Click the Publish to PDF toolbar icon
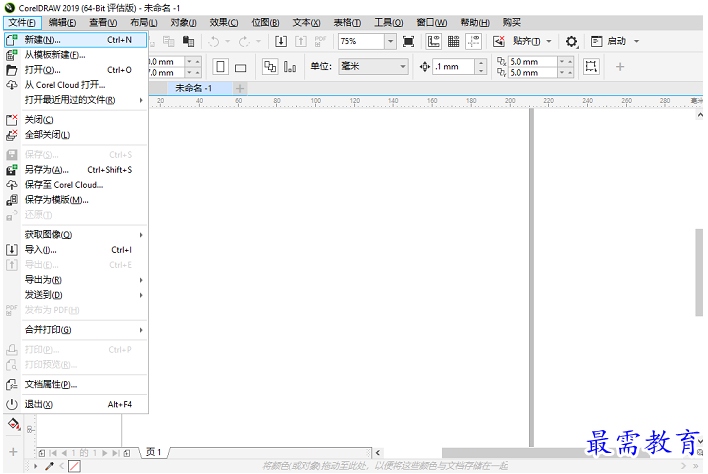The height and width of the screenshot is (474, 708). coord(321,42)
